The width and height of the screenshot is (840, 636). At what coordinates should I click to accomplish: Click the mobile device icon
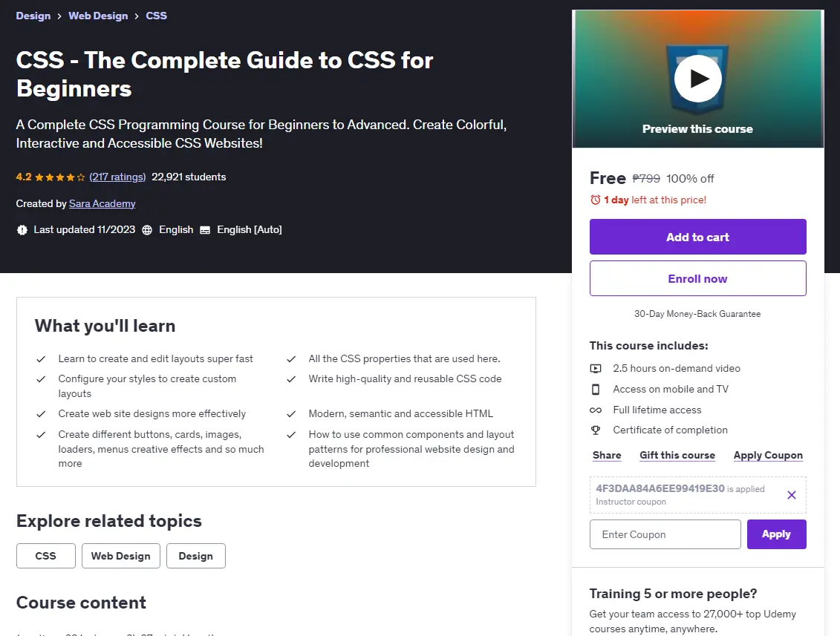(x=596, y=389)
